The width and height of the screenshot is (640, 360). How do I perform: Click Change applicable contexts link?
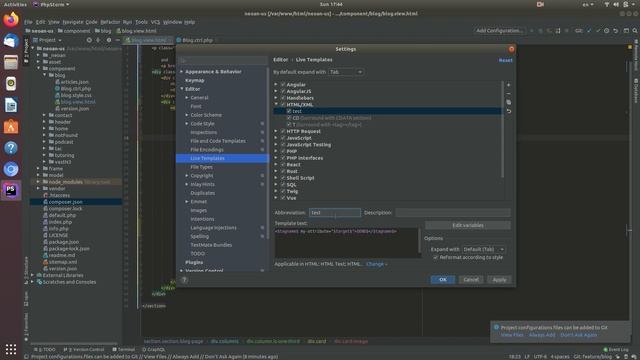point(376,264)
